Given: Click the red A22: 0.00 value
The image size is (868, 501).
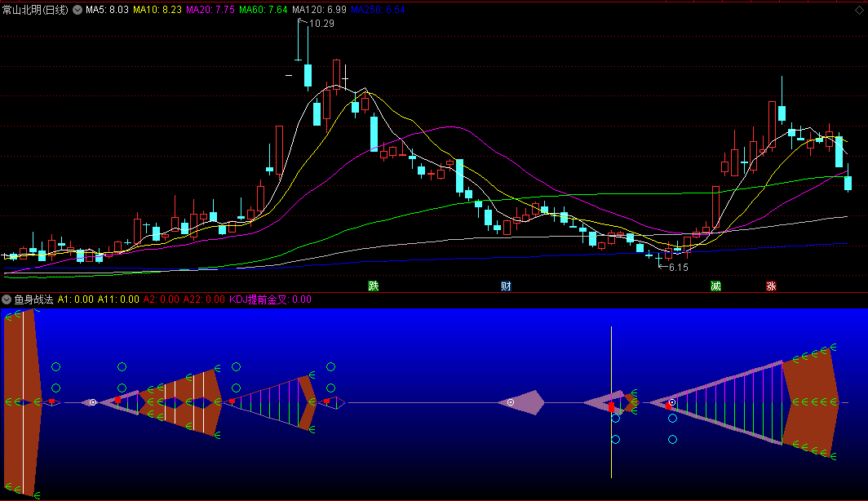Looking at the screenshot, I should tap(204, 299).
